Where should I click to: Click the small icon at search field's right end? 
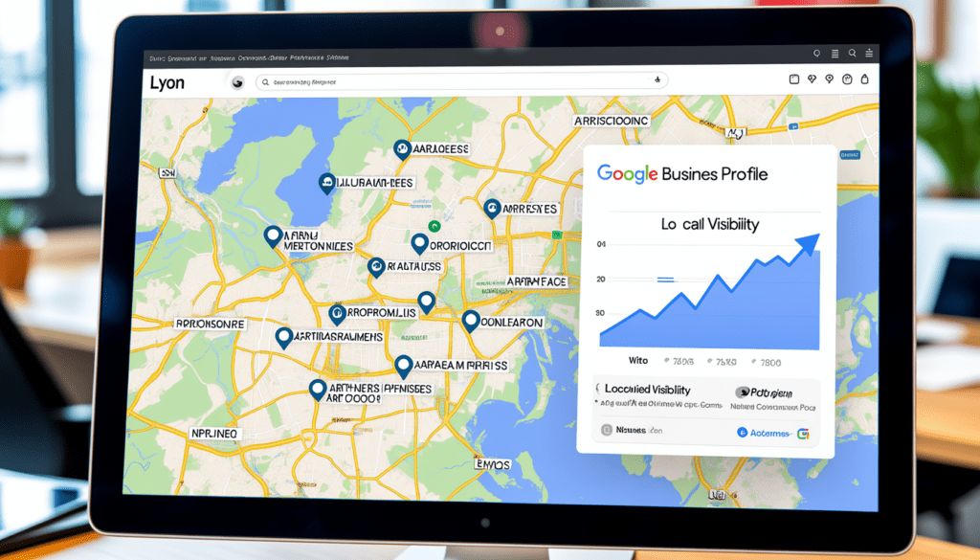pyautogui.click(x=657, y=80)
